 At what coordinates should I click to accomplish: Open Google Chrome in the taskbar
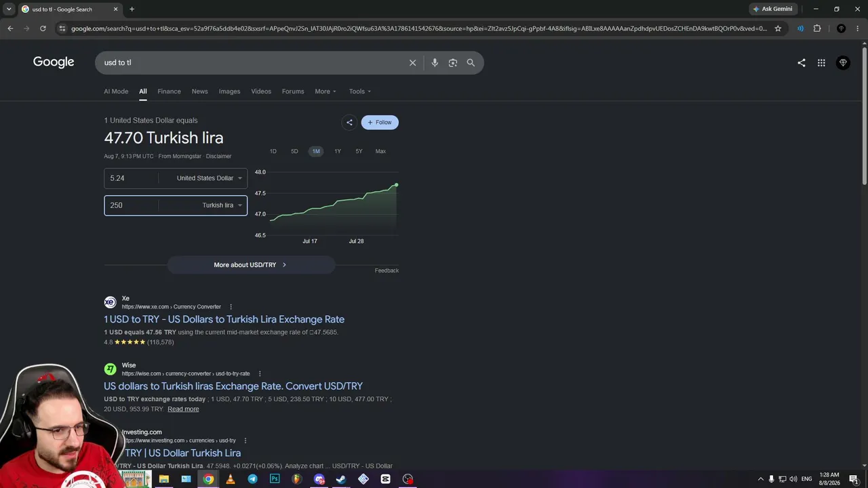[x=208, y=479]
